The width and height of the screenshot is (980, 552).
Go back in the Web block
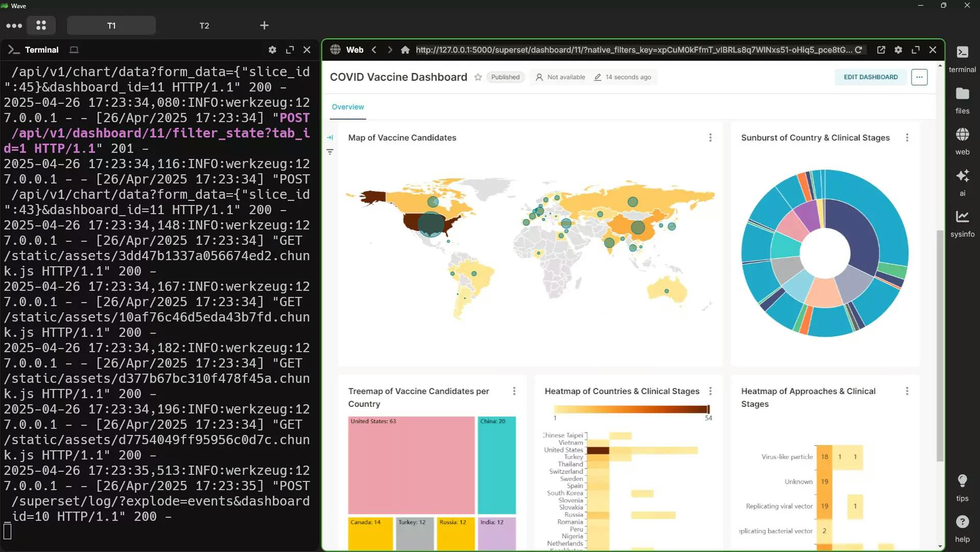click(374, 50)
